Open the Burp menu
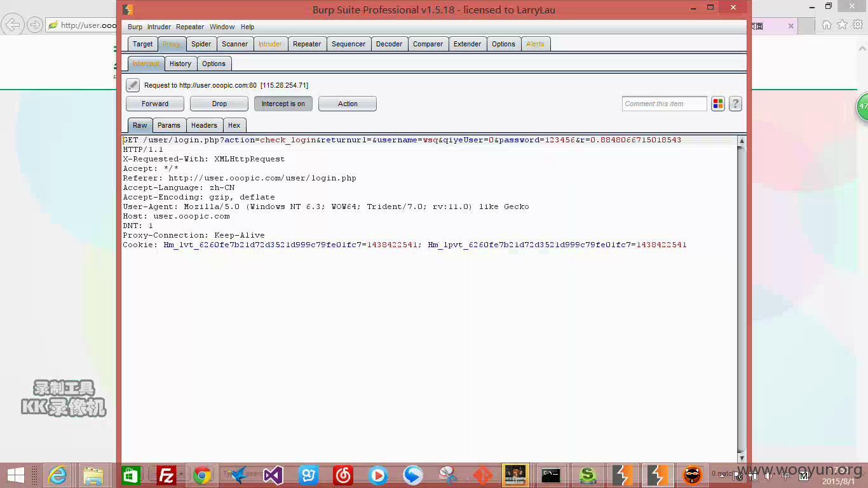The height and width of the screenshot is (488, 868). [x=135, y=27]
